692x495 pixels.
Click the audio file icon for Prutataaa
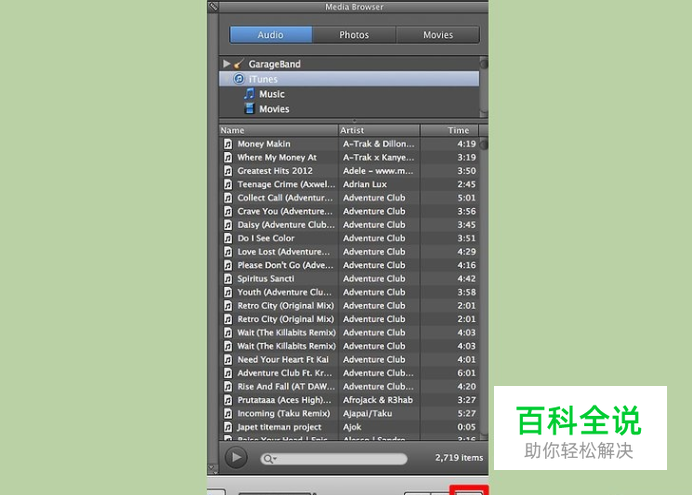[228, 400]
